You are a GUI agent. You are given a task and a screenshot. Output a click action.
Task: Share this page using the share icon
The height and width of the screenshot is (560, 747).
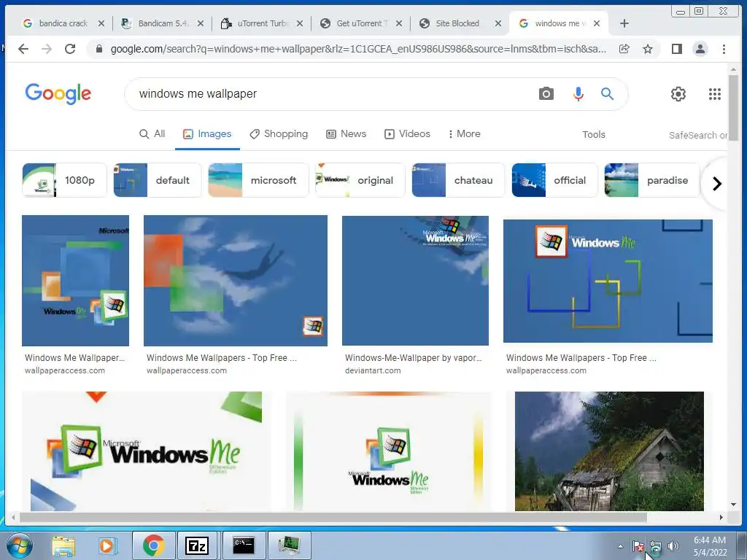click(x=624, y=49)
